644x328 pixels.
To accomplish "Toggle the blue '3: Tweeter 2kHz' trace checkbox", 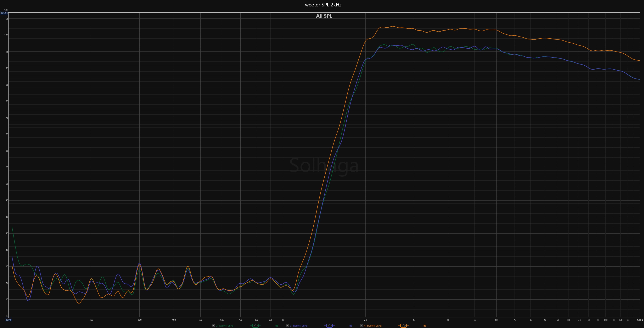I will [x=287, y=326].
